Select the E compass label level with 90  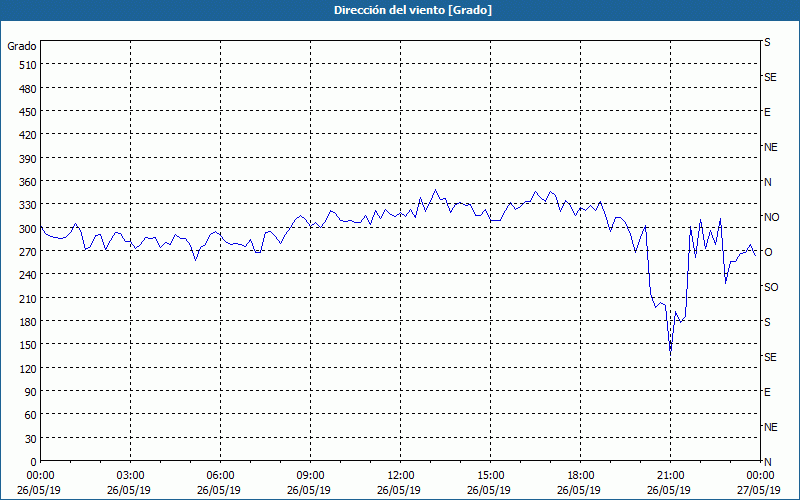[767, 392]
